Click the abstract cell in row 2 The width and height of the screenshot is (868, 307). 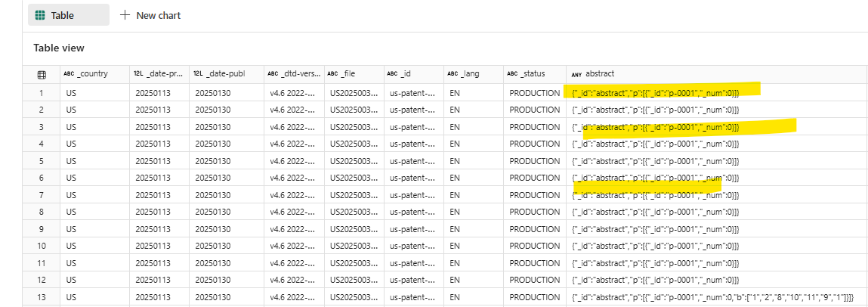click(x=716, y=110)
